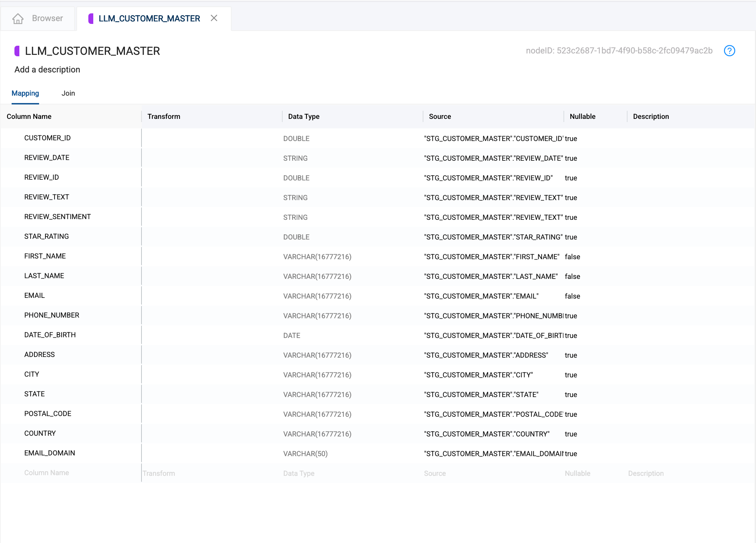
Task: Click REVIEW_SENTIMENT transform cell
Action: (x=211, y=217)
